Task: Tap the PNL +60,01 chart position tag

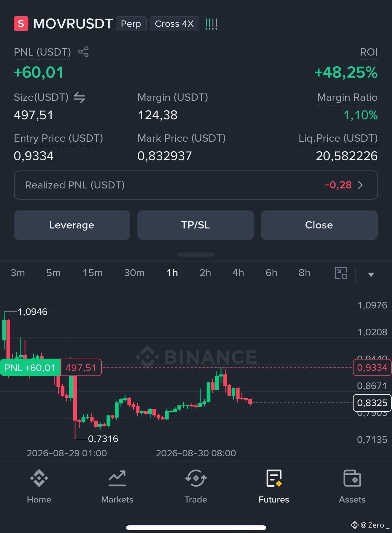Action: pos(30,367)
